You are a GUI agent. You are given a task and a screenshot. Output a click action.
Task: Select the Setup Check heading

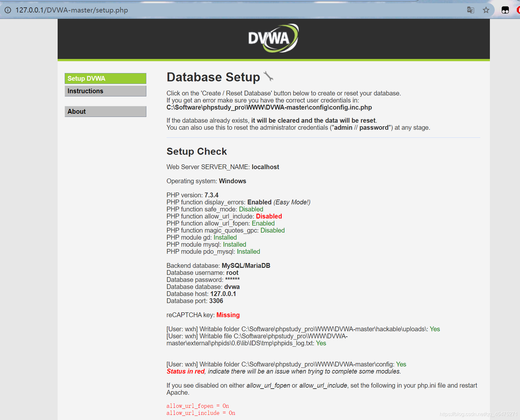[x=197, y=151]
